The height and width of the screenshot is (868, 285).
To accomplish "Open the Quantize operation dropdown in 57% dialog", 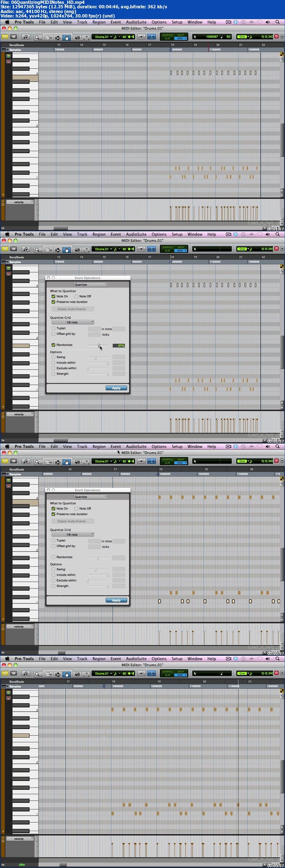I will coord(90,285).
